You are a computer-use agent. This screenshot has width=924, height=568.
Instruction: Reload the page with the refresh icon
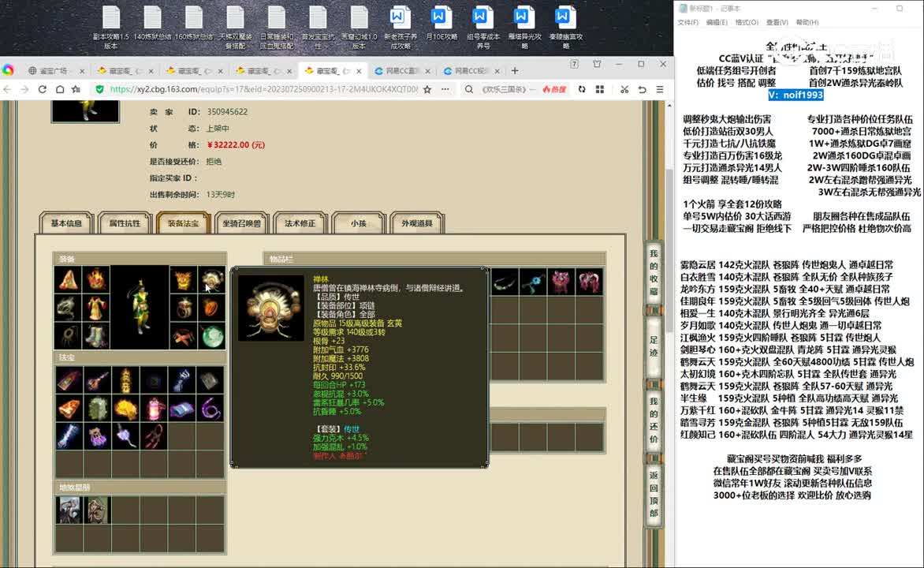[x=43, y=89]
